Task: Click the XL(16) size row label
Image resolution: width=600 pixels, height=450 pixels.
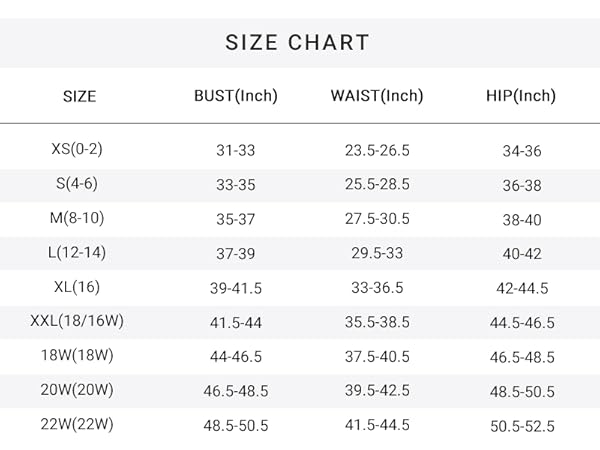Action: (77, 287)
